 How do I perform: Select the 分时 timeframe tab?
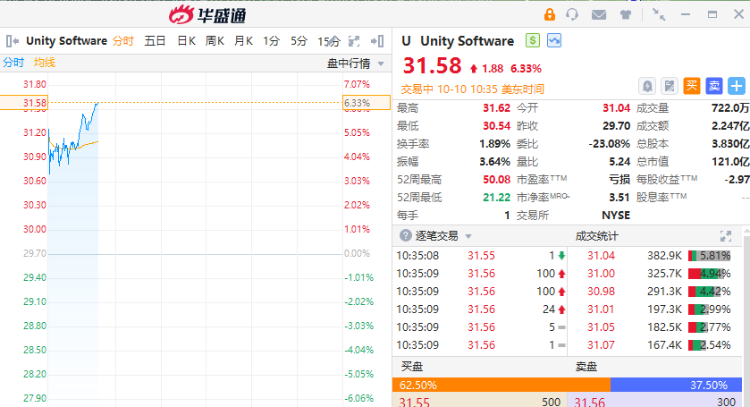pyautogui.click(x=123, y=41)
